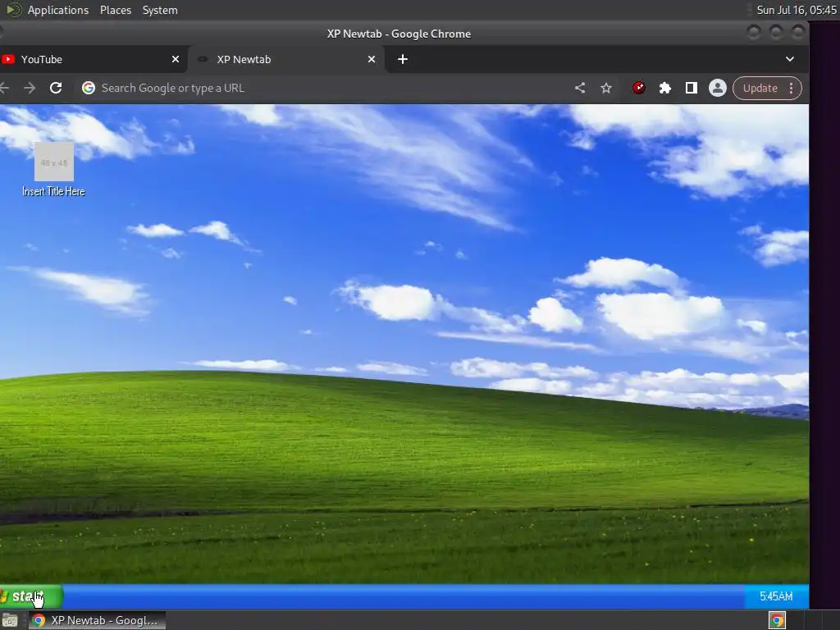Close the XP Newtab tab
840x630 pixels.
(372, 59)
